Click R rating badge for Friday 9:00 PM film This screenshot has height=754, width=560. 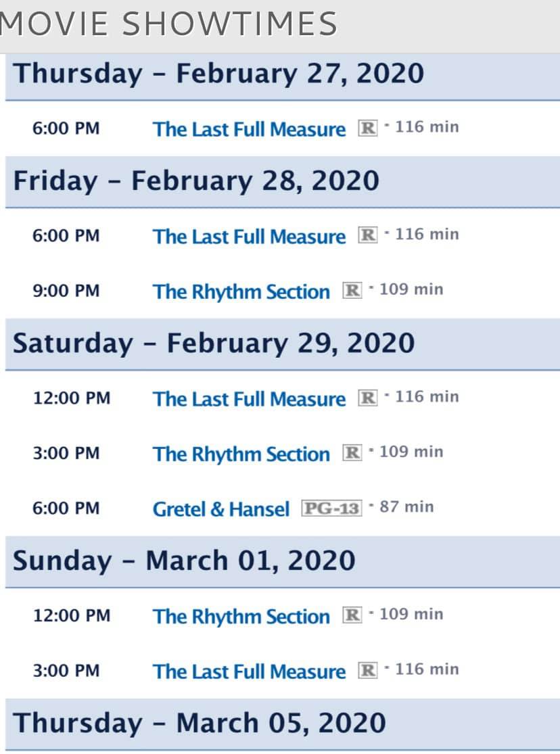pyautogui.click(x=352, y=291)
